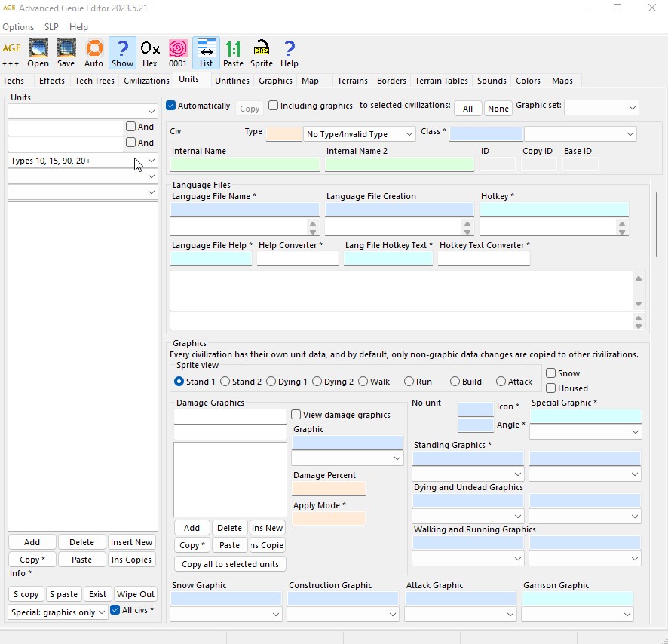Open the Sprite viewer icon

[261, 52]
